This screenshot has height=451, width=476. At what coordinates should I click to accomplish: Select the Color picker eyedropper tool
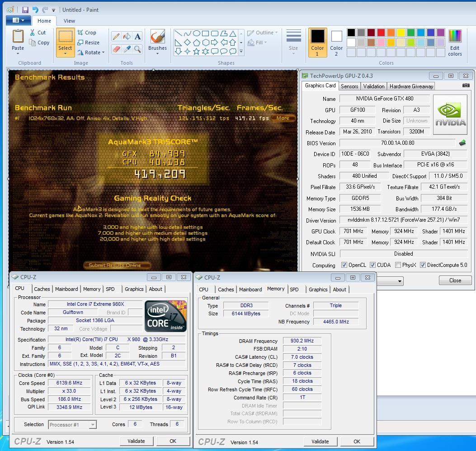click(127, 49)
